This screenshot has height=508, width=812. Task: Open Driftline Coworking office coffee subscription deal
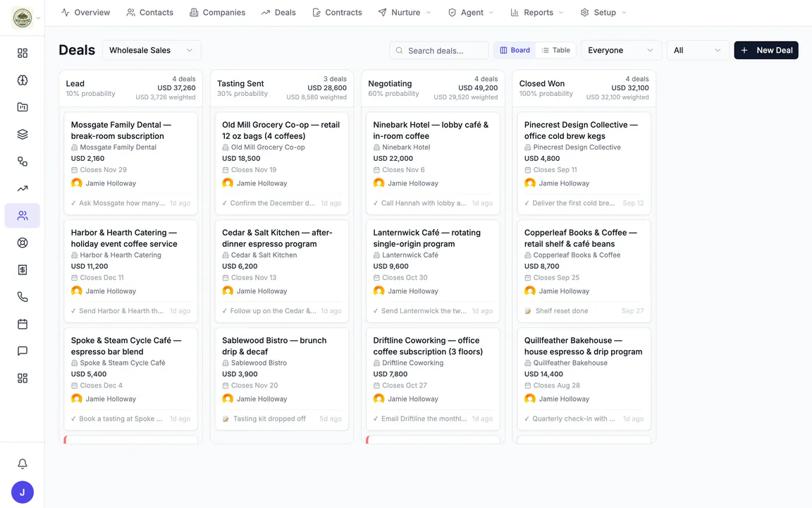coord(433,379)
